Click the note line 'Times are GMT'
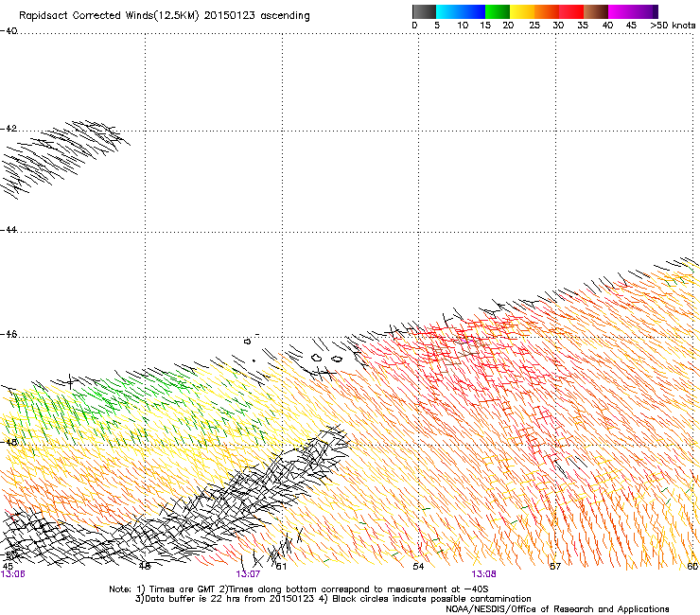This screenshot has width=700, height=615. coord(182,589)
